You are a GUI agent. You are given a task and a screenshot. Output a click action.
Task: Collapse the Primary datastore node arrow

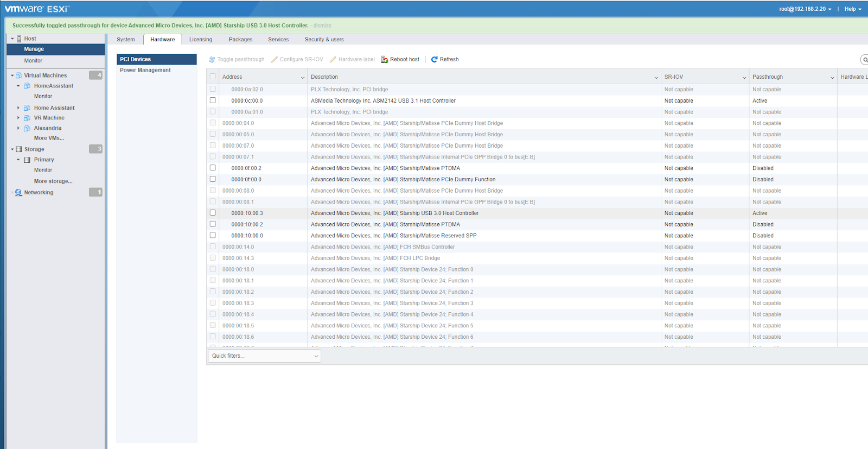[x=18, y=160]
